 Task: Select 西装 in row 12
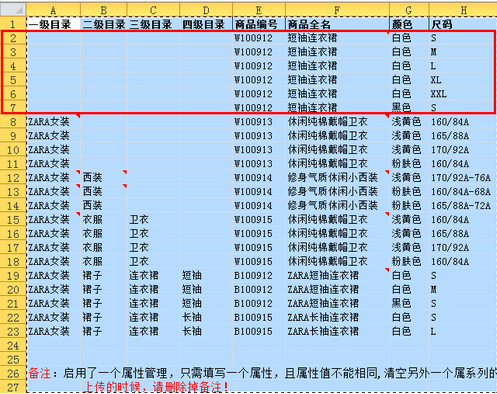point(104,178)
